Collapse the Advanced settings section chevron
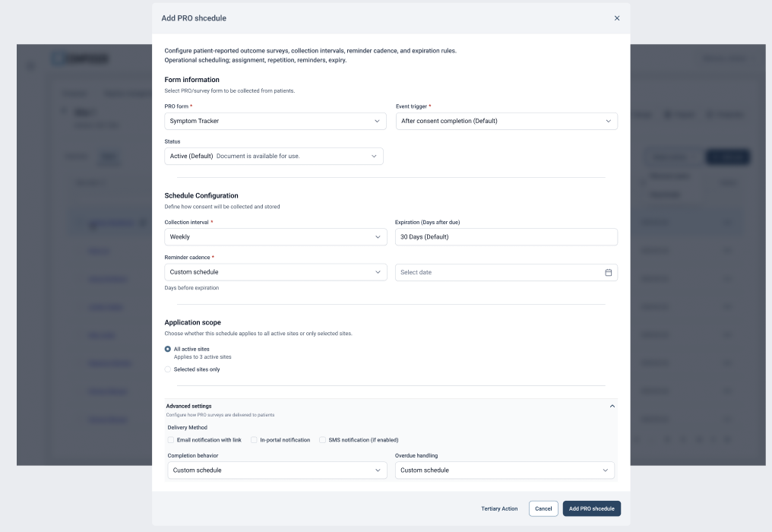The height and width of the screenshot is (532, 772). point(612,407)
